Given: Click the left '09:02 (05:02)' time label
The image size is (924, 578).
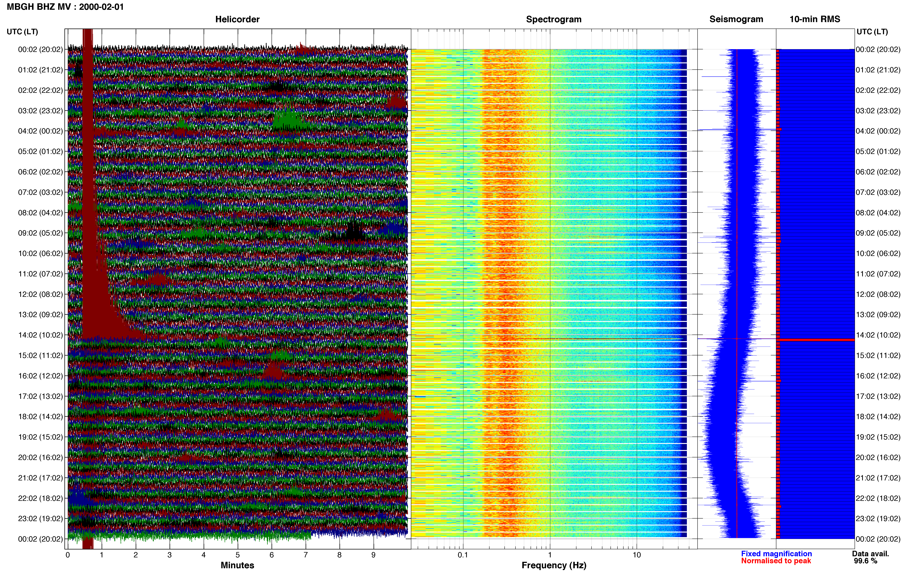Looking at the screenshot, I should coord(41,233).
